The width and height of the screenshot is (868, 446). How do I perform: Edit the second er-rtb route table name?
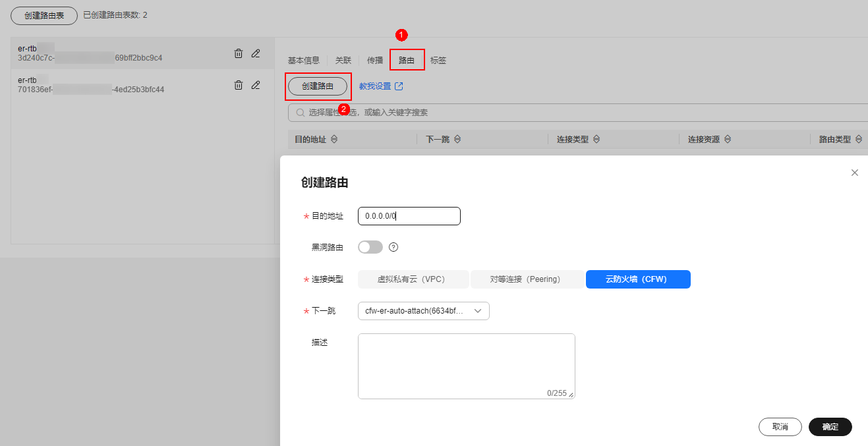click(x=256, y=85)
